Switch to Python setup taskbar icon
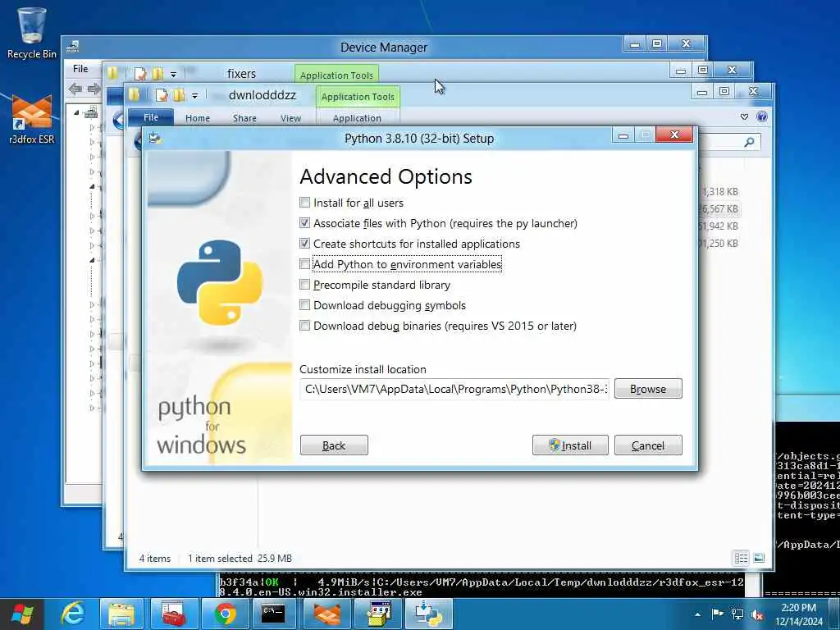 428,614
